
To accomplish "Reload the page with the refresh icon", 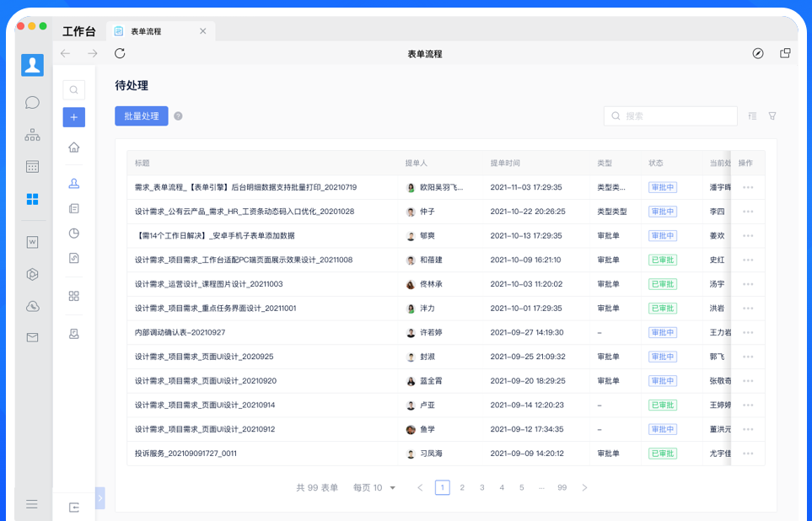I will click(120, 54).
